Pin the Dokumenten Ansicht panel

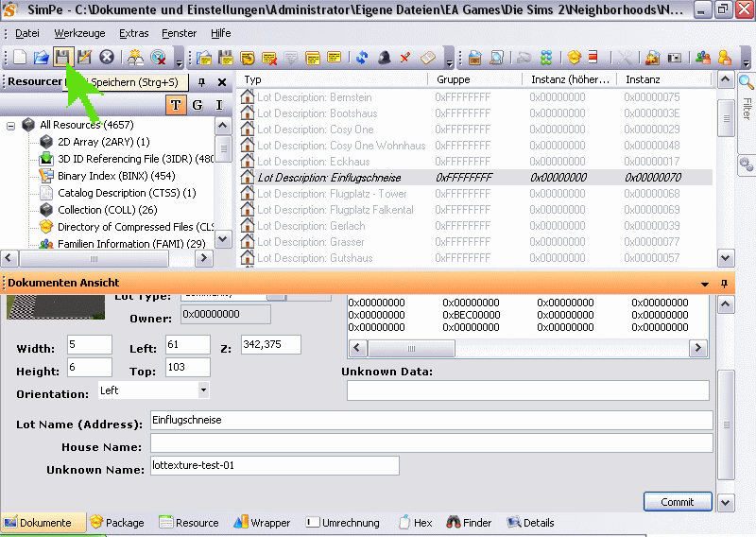coord(725,284)
